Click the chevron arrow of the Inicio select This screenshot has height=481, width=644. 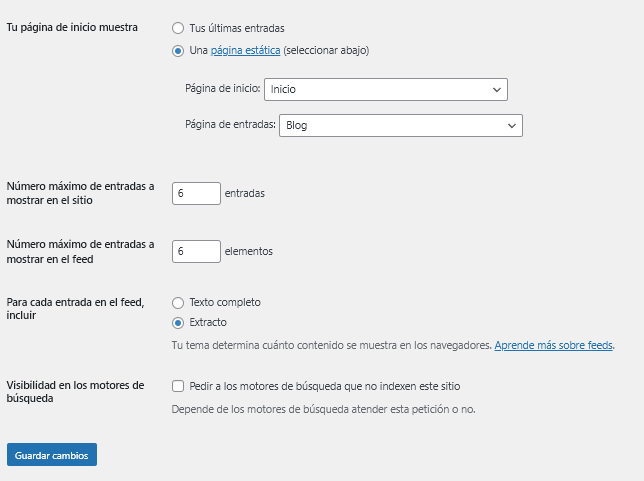497,90
